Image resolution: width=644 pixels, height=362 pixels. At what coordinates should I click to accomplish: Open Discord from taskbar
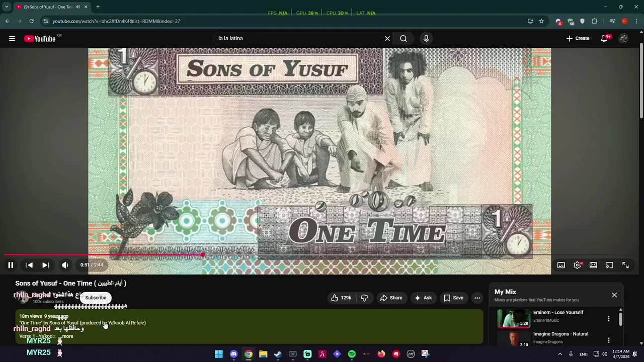[x=233, y=354]
